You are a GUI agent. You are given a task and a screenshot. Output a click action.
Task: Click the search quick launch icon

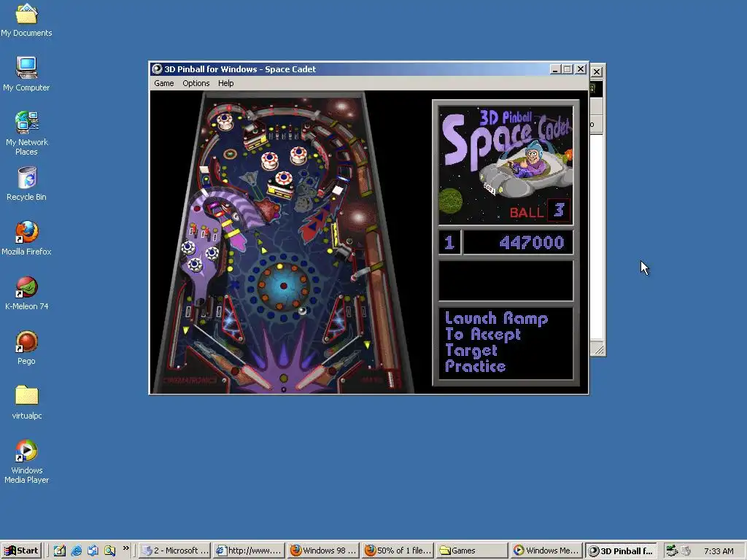(x=109, y=551)
